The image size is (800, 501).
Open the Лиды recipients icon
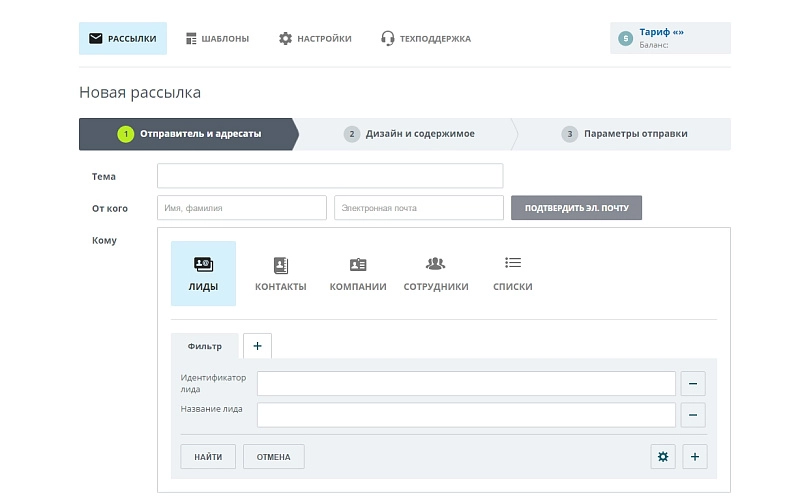203,265
